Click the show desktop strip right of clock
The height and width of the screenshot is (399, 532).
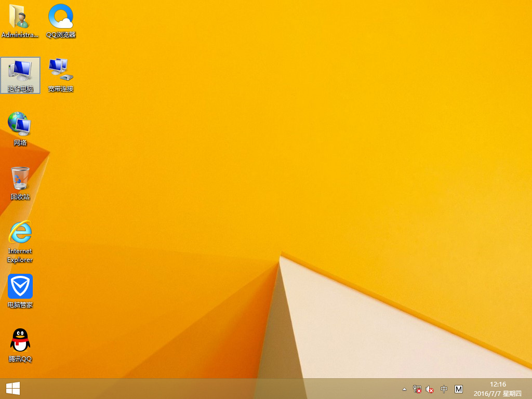pyautogui.click(x=530, y=389)
